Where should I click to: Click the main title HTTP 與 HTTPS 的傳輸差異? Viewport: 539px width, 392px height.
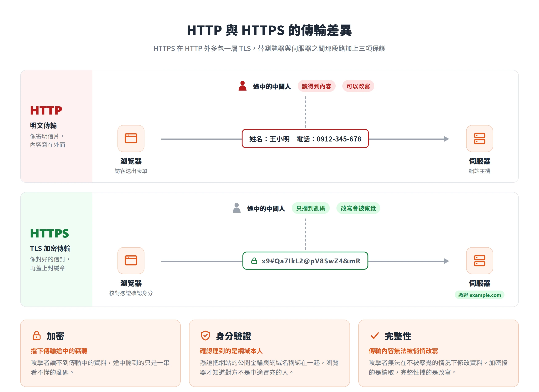tap(269, 30)
